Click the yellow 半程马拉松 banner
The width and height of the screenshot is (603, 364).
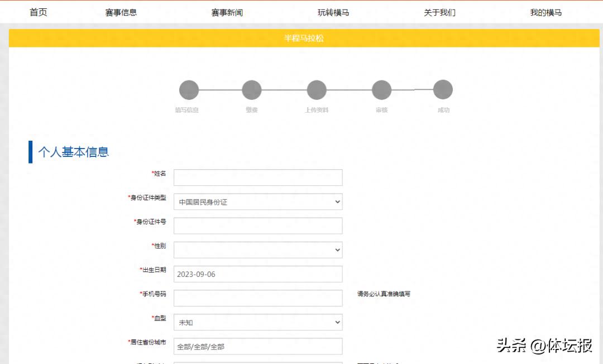(304, 38)
